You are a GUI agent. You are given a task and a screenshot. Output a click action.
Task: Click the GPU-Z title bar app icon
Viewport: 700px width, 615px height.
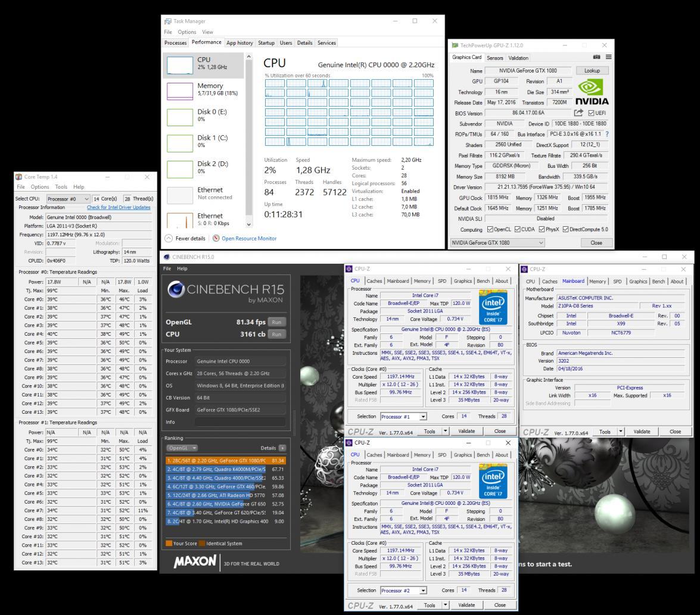[x=455, y=45]
